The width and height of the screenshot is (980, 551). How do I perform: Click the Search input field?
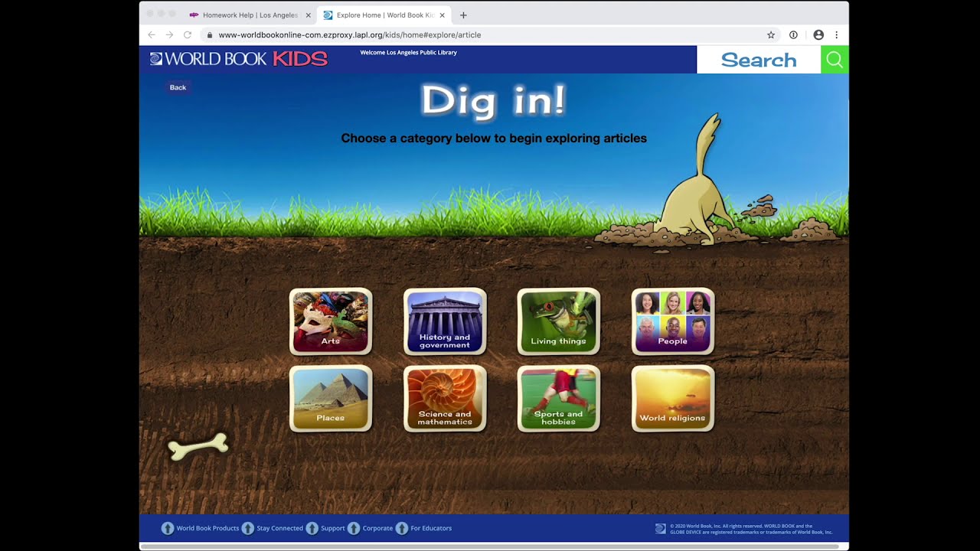[759, 60]
